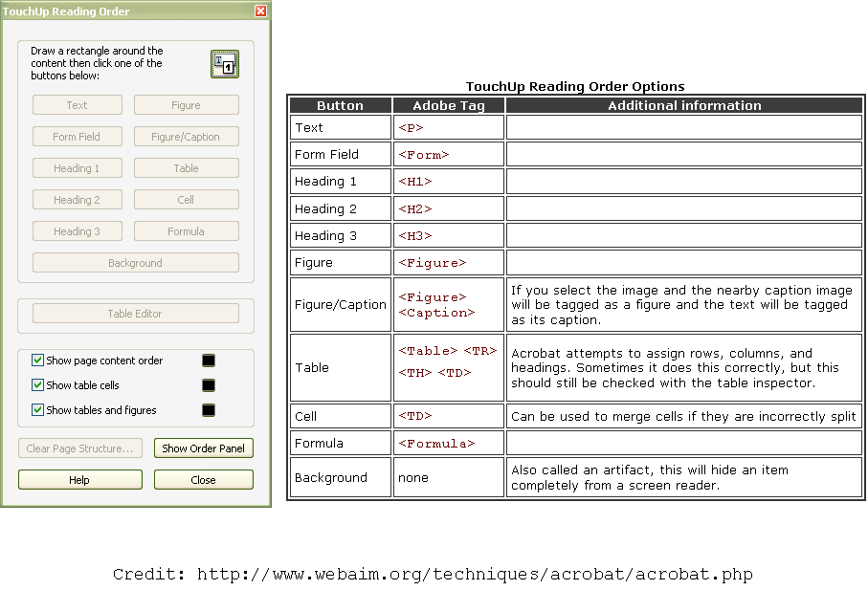The height and width of the screenshot is (590, 868).
Task: Click the 'If you select the image' description
Action: (681, 305)
